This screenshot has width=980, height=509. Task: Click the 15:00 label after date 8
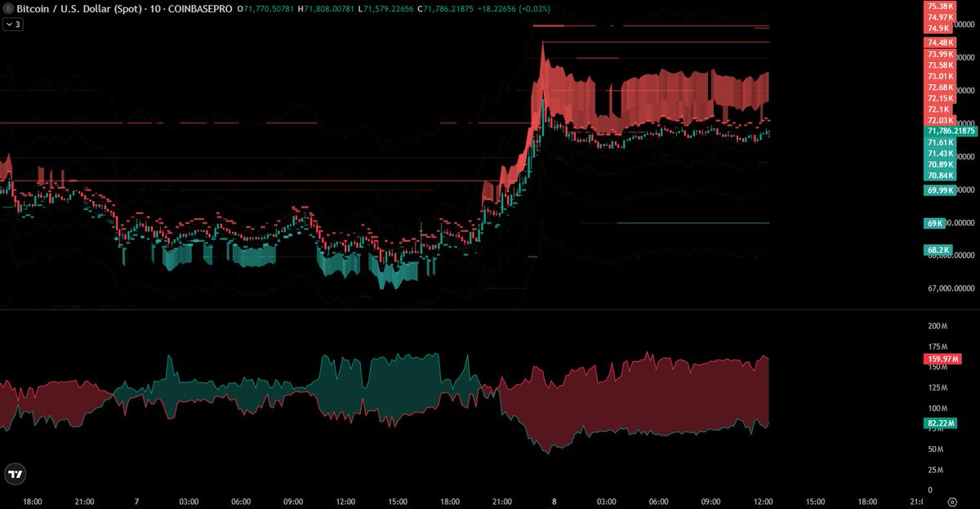[x=816, y=502]
